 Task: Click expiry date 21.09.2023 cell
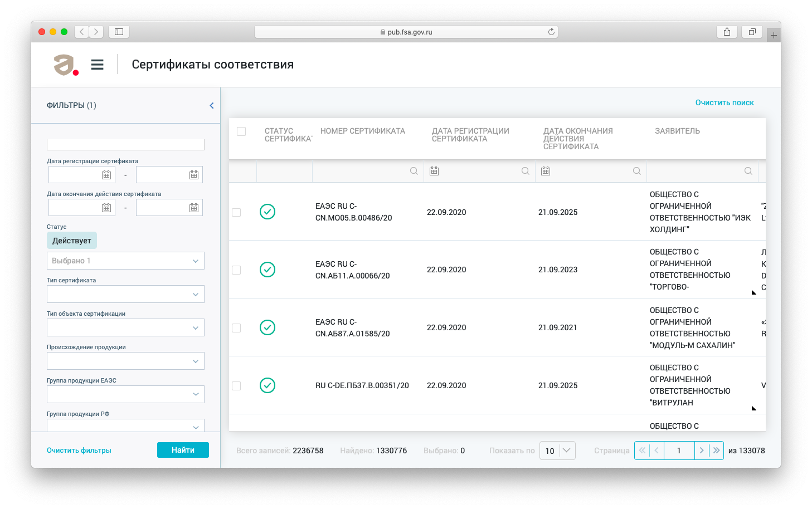click(558, 270)
